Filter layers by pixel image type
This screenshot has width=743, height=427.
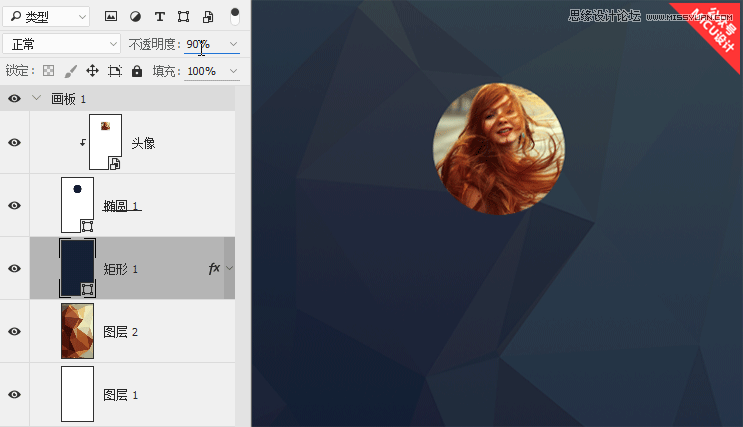[111, 17]
